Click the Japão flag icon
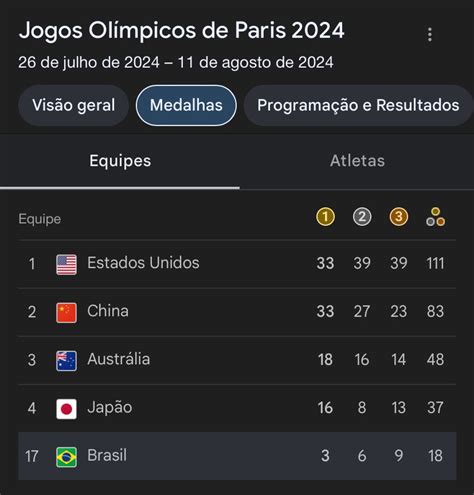The width and height of the screenshot is (474, 495). (x=66, y=409)
